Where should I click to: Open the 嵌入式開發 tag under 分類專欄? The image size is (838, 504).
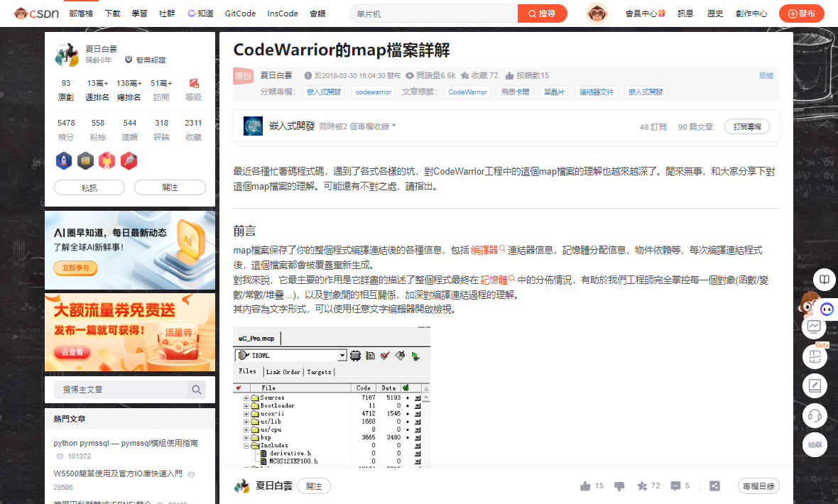point(323,92)
